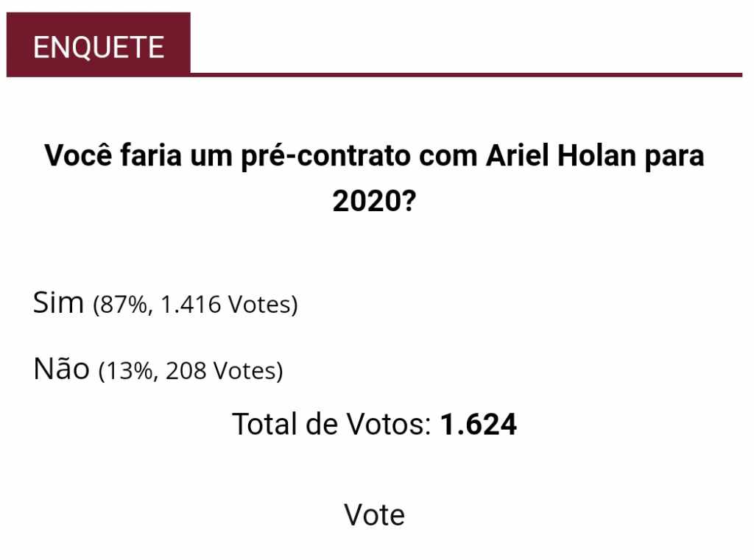Click the name Ariel Holan in question
This screenshot has width=754, height=560.
coord(560,156)
